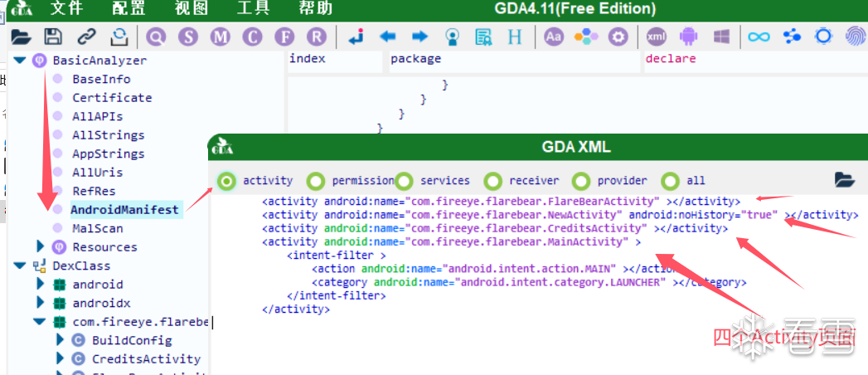The height and width of the screenshot is (375, 868).
Task: Collapse the com.fireeye.flarebear package node
Action: click(x=39, y=322)
